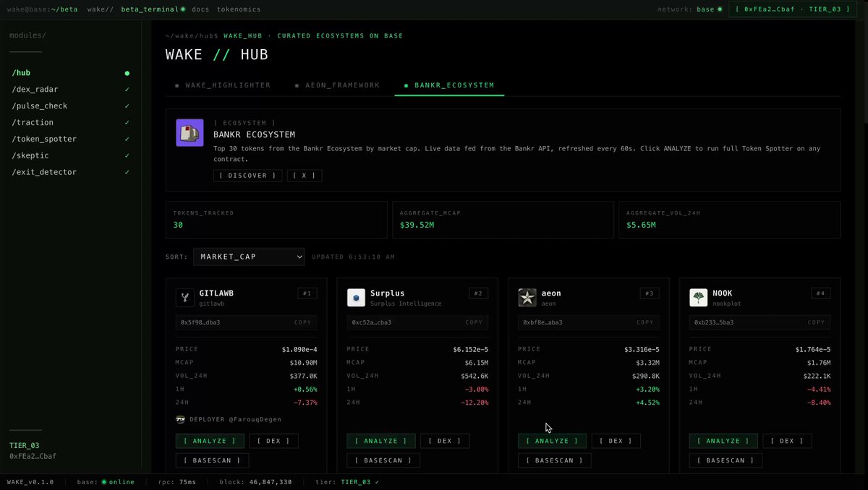868x490 pixels.
Task: Open the tokenomics menu item
Action: click(x=238, y=9)
